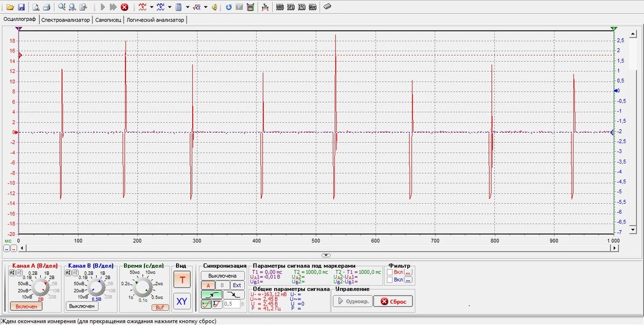
Task: Enable the blue channel B filter checkbox
Action: point(390,279)
